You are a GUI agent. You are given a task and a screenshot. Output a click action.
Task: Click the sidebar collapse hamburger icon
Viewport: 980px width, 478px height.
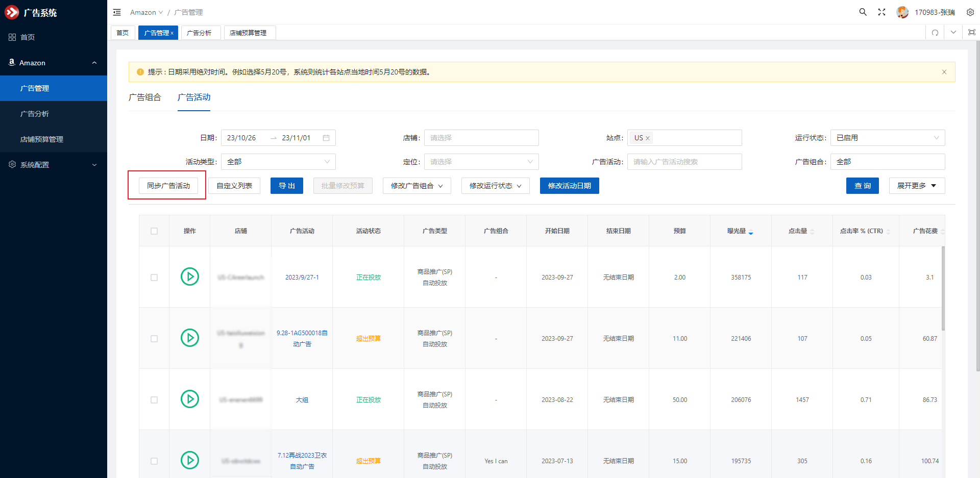point(117,12)
